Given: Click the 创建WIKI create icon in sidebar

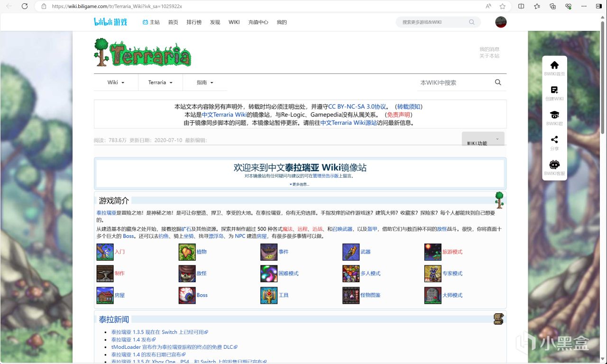Looking at the screenshot, I should point(554,90).
